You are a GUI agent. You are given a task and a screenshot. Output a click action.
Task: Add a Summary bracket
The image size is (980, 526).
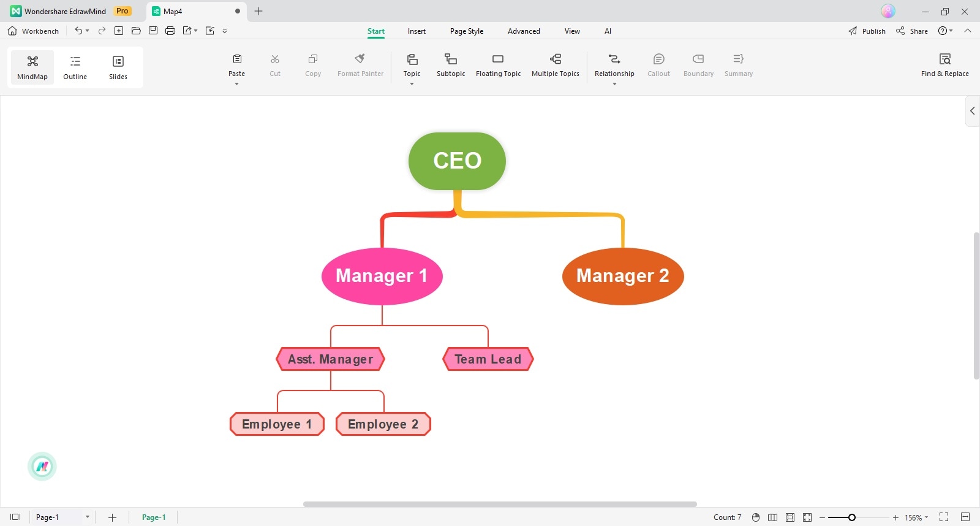click(739, 64)
